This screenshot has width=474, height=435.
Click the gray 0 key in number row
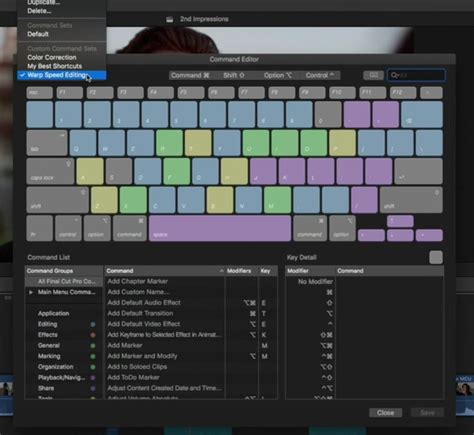pyautogui.click(x=328, y=114)
